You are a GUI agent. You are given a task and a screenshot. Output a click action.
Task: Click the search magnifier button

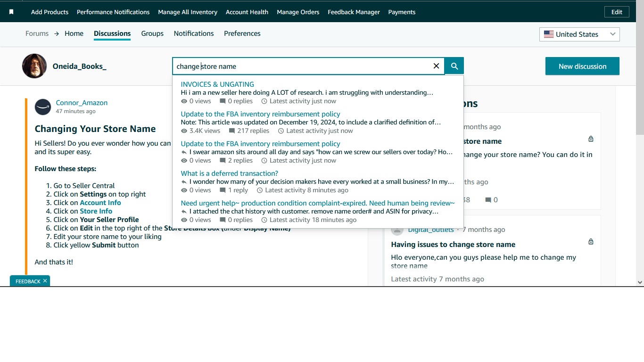click(x=454, y=66)
